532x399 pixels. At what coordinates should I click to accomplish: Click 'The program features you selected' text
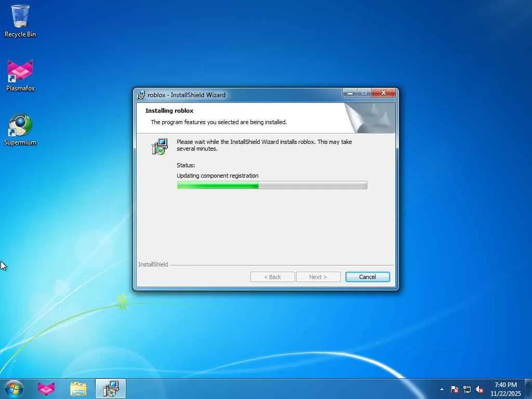pos(219,122)
